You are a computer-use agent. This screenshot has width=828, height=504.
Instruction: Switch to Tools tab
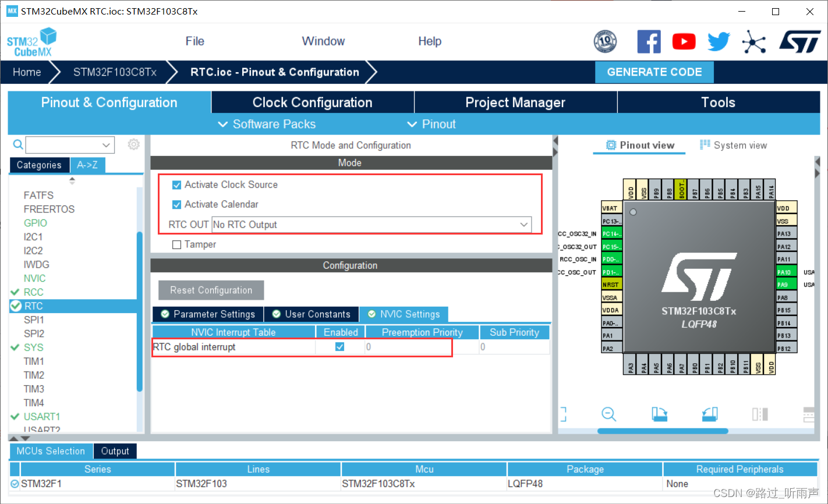point(718,102)
